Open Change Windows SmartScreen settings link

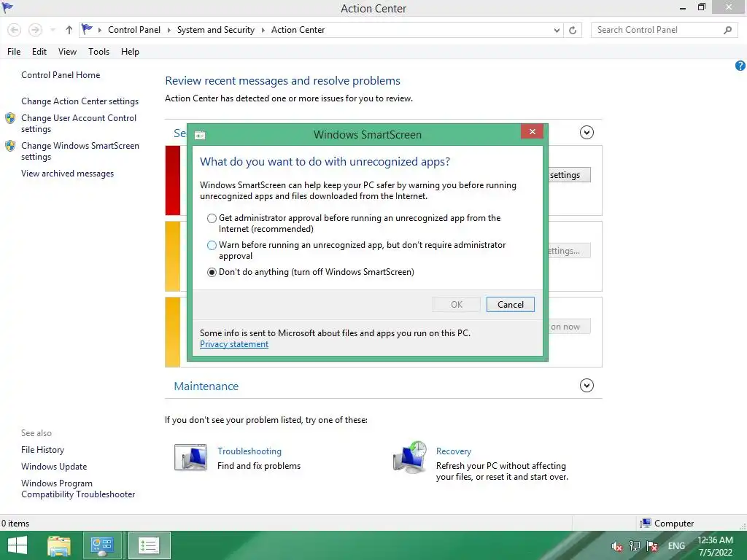[80, 151]
